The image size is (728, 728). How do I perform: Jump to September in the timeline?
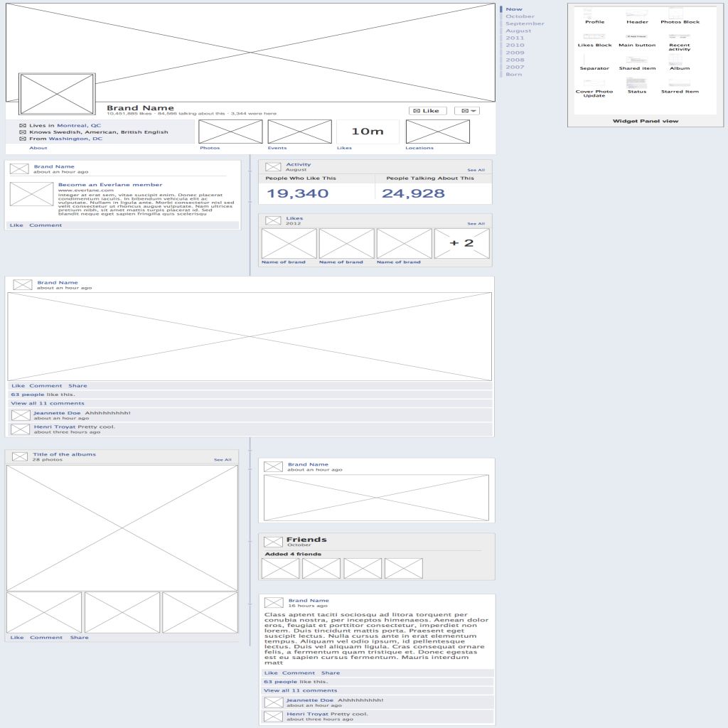524,23
